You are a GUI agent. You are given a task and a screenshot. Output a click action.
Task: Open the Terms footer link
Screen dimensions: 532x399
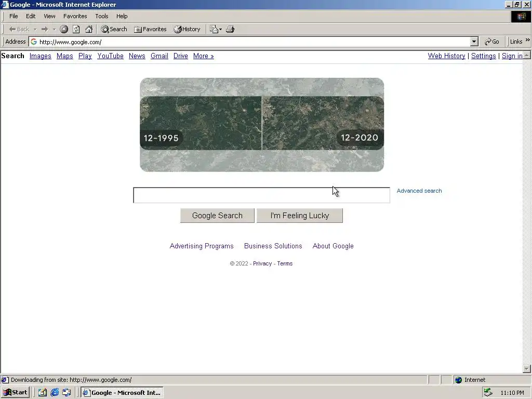[x=285, y=263]
